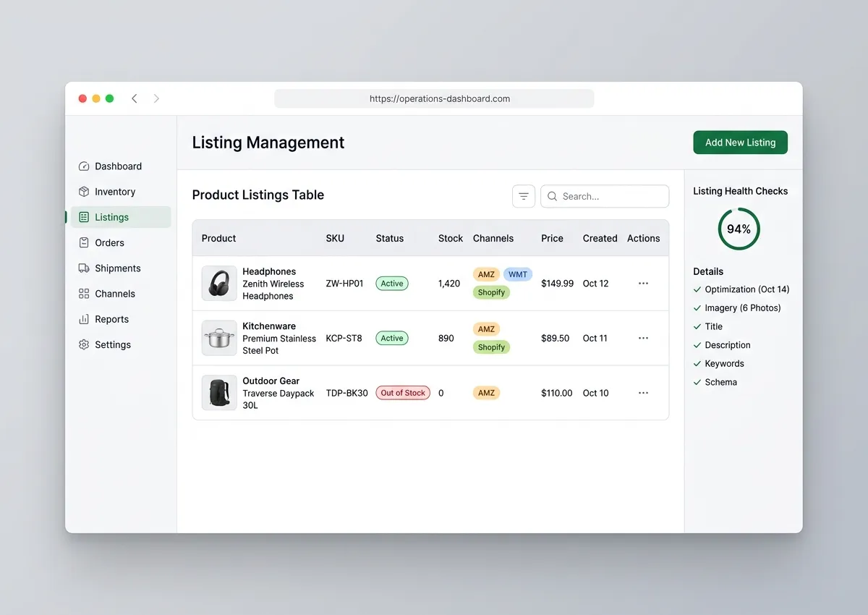This screenshot has width=868, height=615.
Task: Click Keywords health check item
Action: [x=725, y=364]
